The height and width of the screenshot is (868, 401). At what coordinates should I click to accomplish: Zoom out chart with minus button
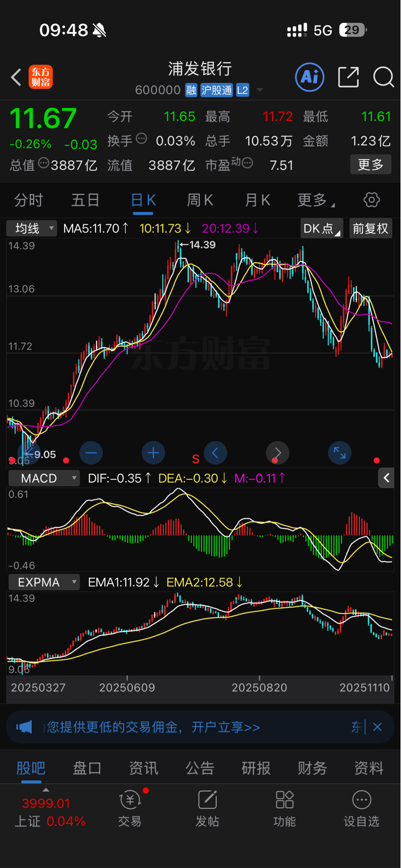(91, 453)
